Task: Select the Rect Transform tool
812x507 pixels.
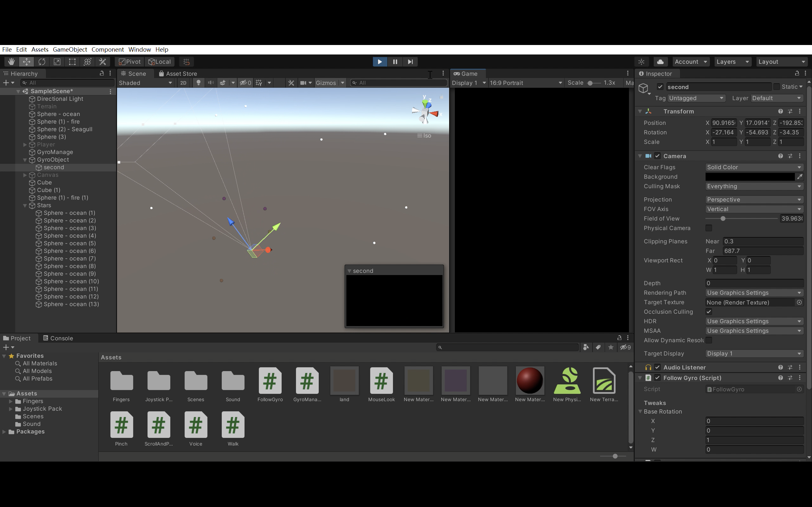Action: pos(72,62)
